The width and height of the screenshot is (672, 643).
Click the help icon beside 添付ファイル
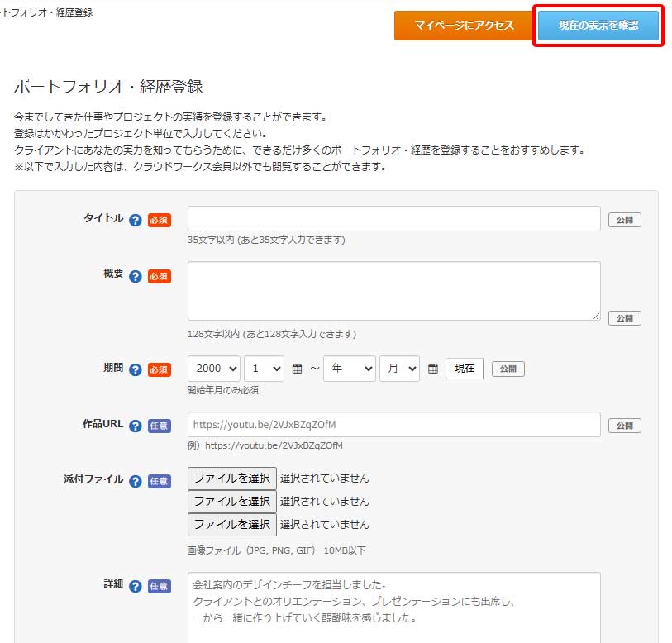[x=136, y=481]
